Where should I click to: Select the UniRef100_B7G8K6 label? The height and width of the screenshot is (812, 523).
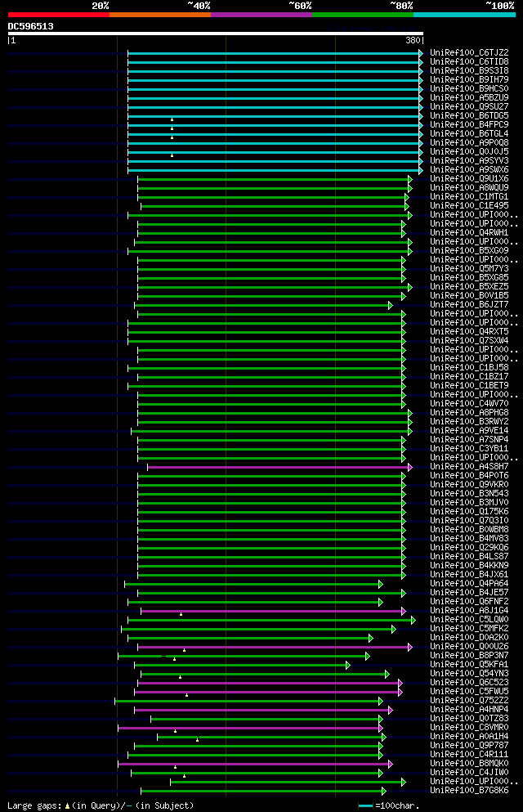coord(469,790)
